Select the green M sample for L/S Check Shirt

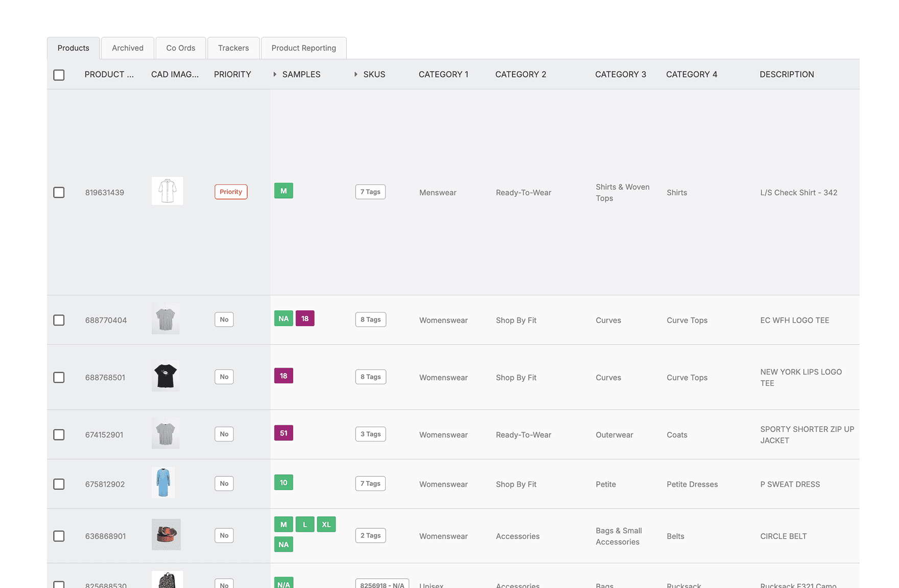tap(283, 191)
